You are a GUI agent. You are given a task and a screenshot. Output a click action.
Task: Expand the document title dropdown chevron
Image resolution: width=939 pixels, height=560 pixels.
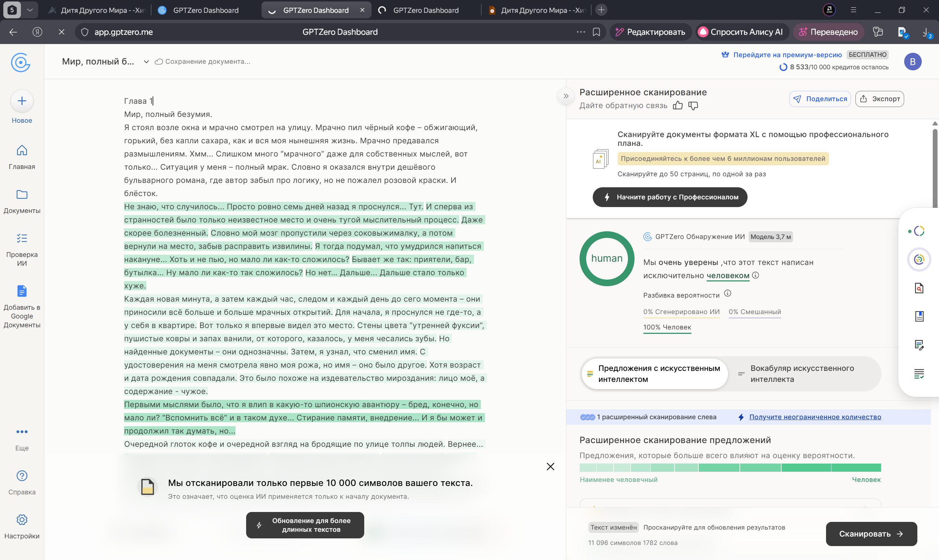(146, 62)
